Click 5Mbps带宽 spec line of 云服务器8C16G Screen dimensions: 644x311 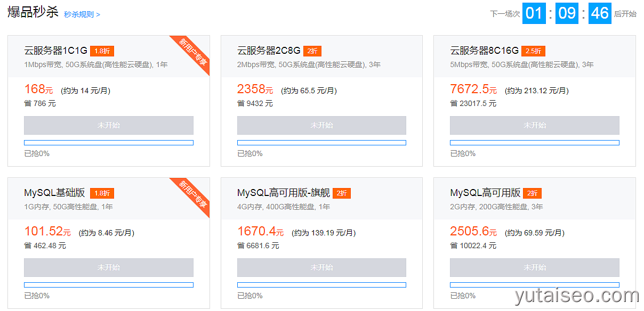tap(522, 64)
